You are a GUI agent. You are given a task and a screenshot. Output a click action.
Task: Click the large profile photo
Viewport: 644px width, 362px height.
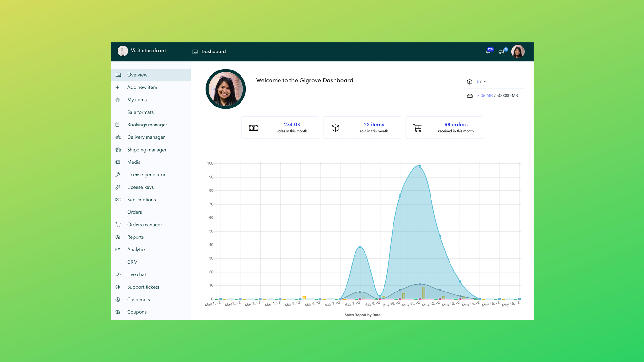(226, 89)
